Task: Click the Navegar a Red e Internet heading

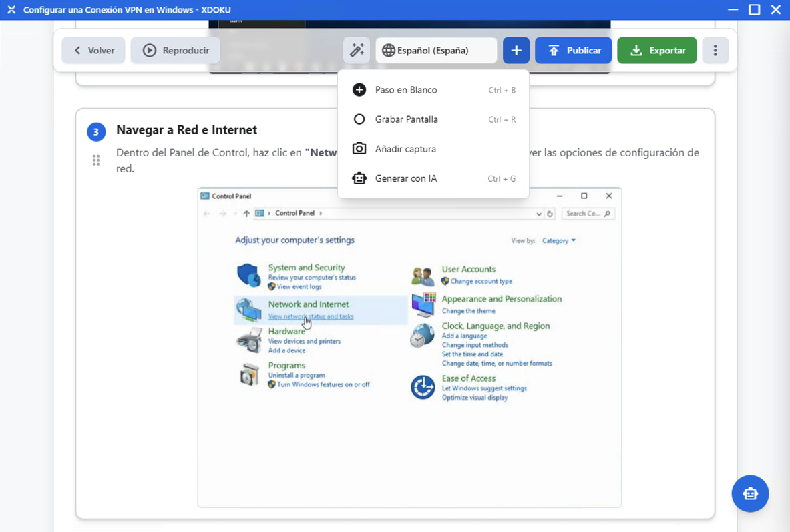Action: [186, 130]
